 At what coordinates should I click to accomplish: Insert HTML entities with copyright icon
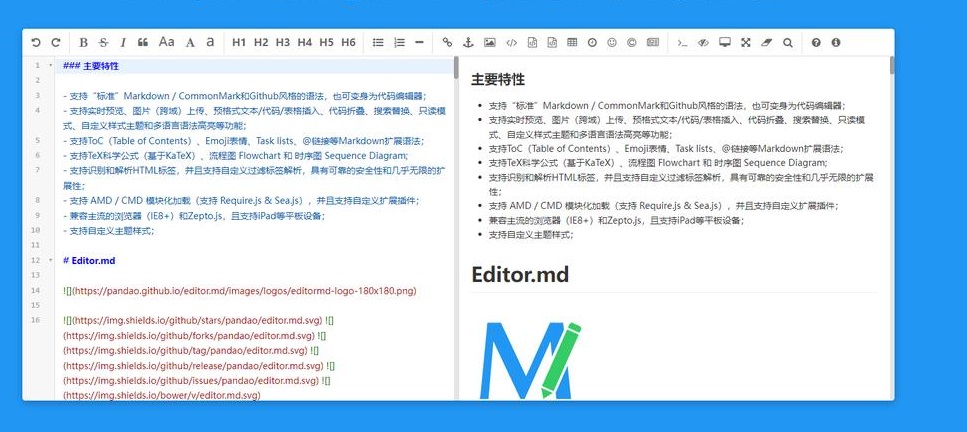[x=632, y=43]
